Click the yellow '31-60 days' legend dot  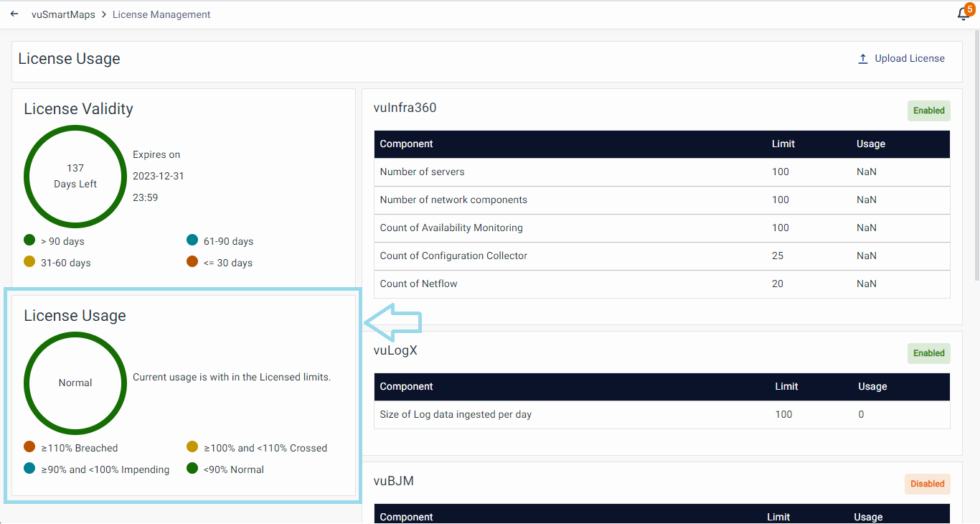click(29, 262)
